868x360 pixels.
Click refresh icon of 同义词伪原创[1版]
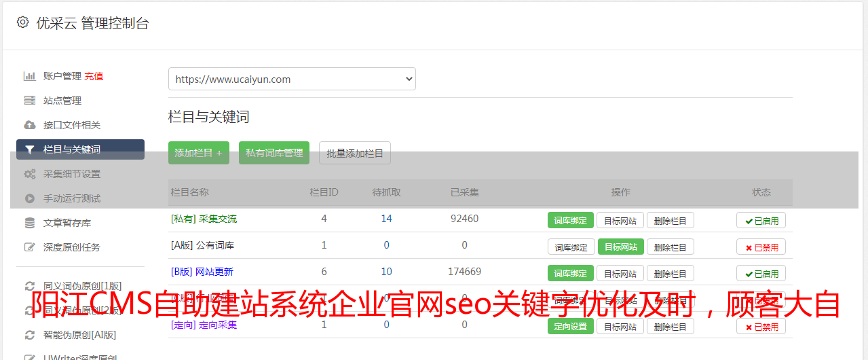[30, 286]
